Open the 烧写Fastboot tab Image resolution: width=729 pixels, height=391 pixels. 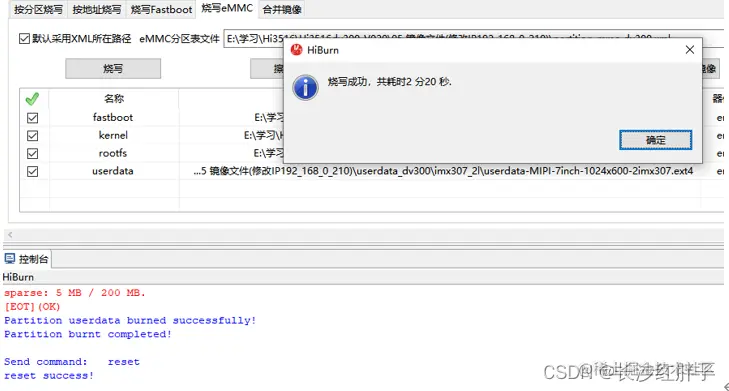click(x=161, y=10)
